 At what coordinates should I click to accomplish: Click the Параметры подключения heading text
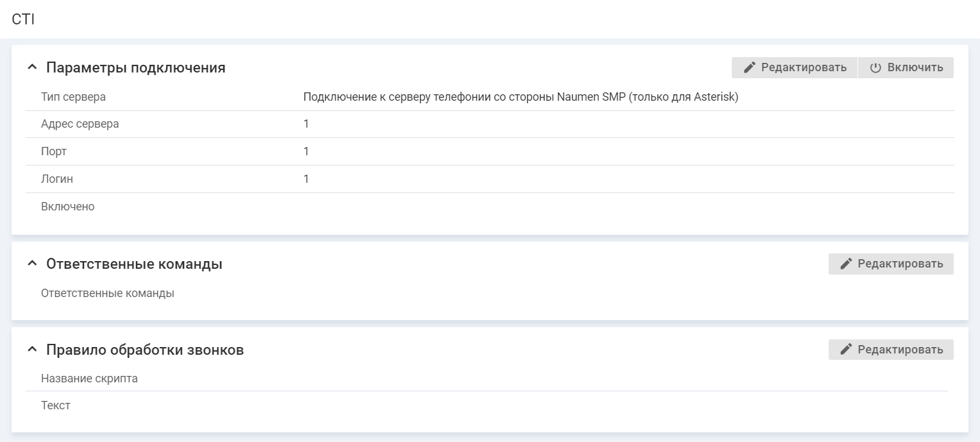coord(135,67)
